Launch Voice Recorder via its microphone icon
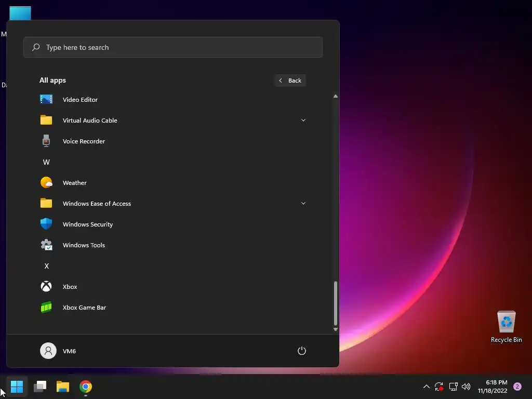Viewport: 532px width, 399px height. (46, 141)
